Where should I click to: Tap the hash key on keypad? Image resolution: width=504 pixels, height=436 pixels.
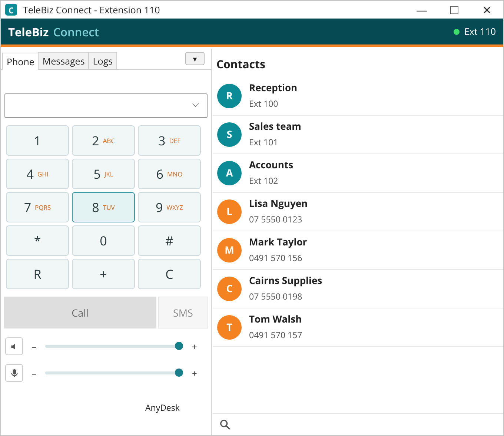[169, 241]
